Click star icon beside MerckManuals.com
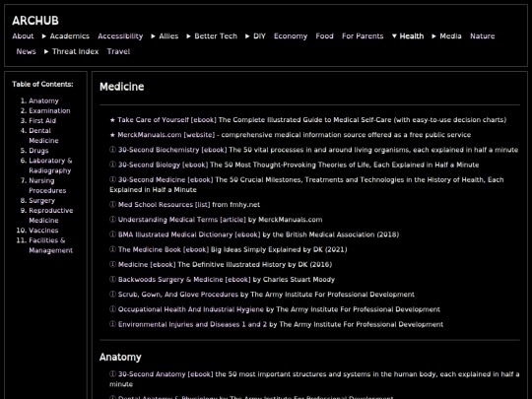Screen dimensions: 532x399 (x=112, y=135)
